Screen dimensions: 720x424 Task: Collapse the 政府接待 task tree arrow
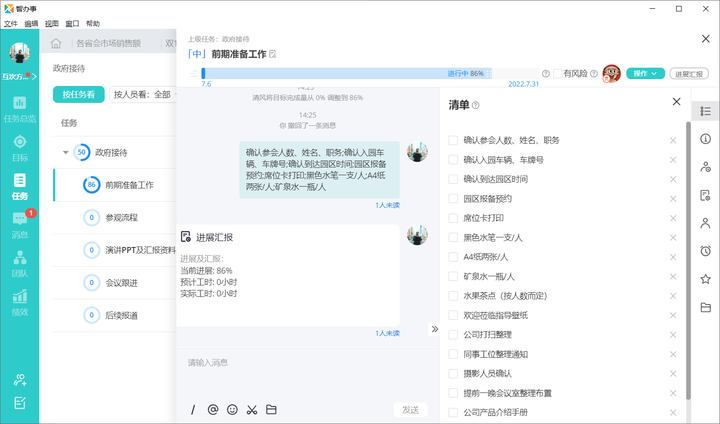(x=65, y=152)
